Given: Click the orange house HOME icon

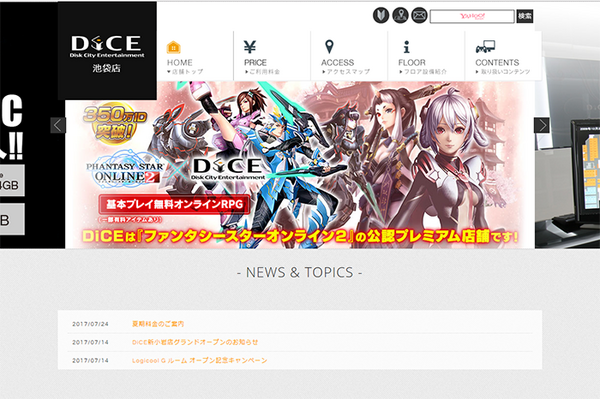Looking at the screenshot, I should 173,47.
